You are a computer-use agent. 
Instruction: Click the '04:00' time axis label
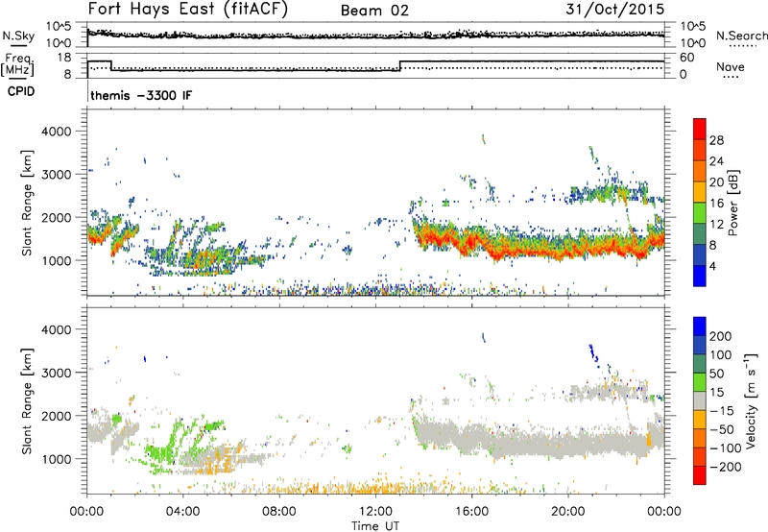182,512
